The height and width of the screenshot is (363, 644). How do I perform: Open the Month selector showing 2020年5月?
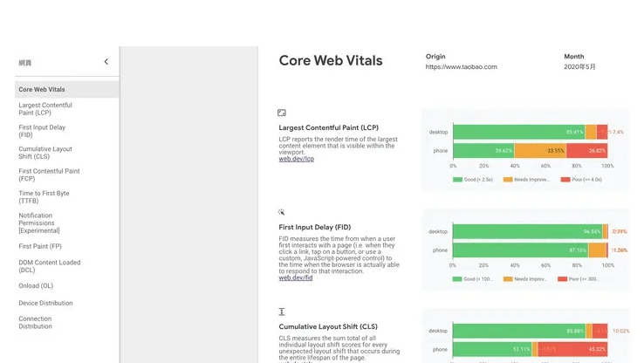[x=579, y=66]
